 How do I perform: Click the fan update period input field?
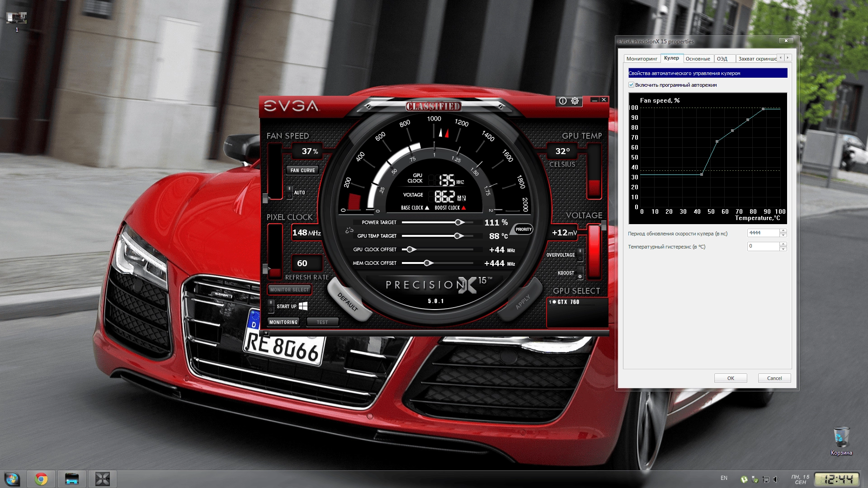763,233
